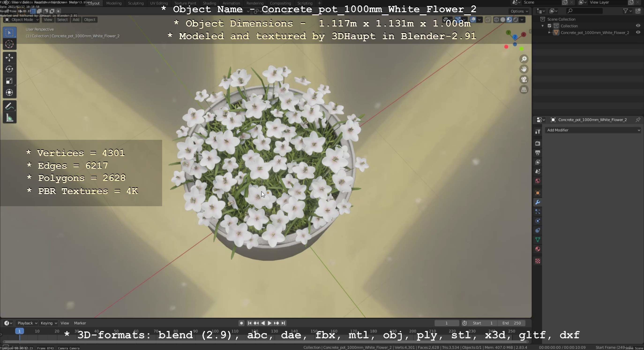Hide Concrete_pot_1000mm_White_Flower_2 with eye icon
The height and width of the screenshot is (350, 644).
(638, 33)
